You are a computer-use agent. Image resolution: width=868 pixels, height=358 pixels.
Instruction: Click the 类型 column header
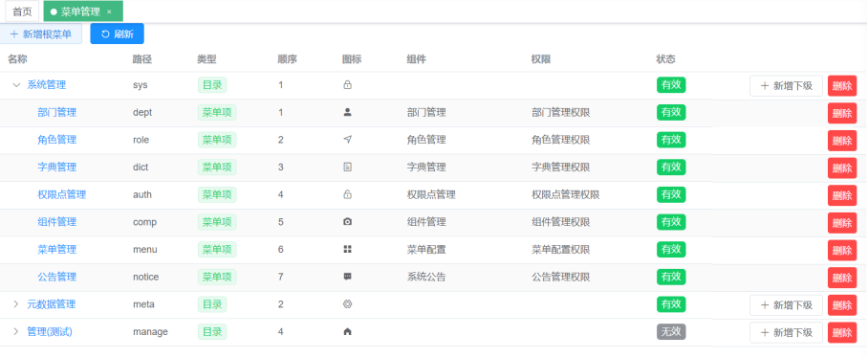[x=206, y=59]
